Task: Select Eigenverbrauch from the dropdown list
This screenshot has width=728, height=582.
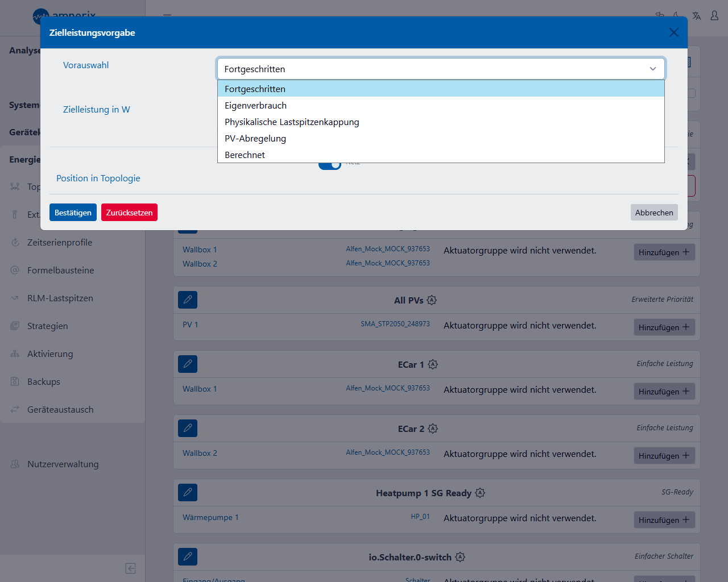Action: tap(256, 106)
